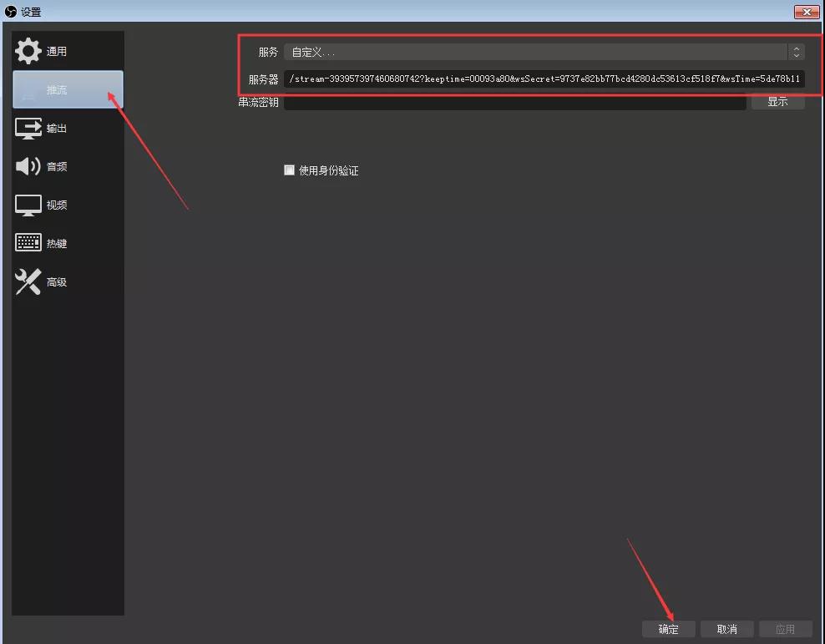Close the 设置 settings window

[x=807, y=12]
